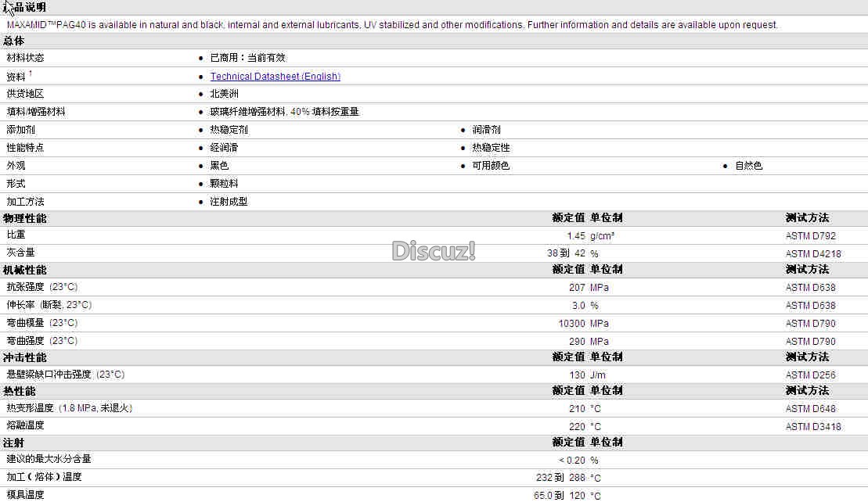Viewport: 868px width, 502px height.
Task: Click the "注射" section heading
Action: coord(14,443)
